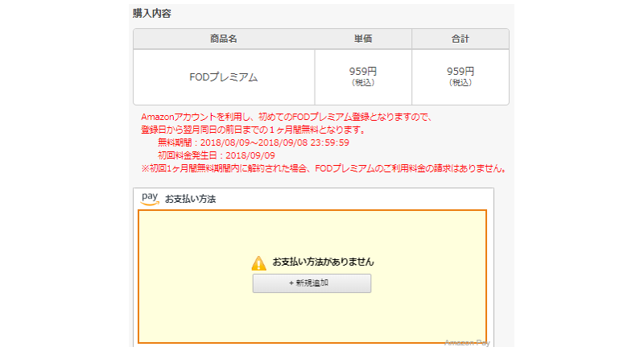Click the お支払い方法がありません message
This screenshot has width=644, height=351.
pos(324,262)
